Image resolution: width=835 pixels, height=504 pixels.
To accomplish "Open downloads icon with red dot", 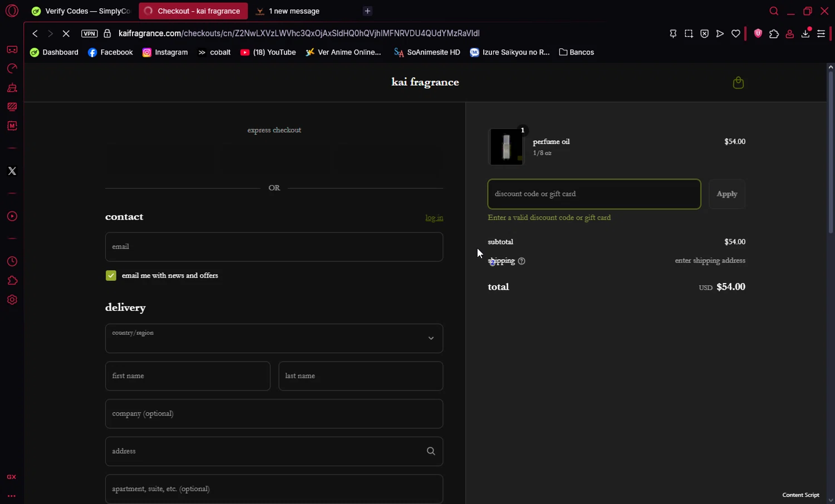I will click(805, 33).
